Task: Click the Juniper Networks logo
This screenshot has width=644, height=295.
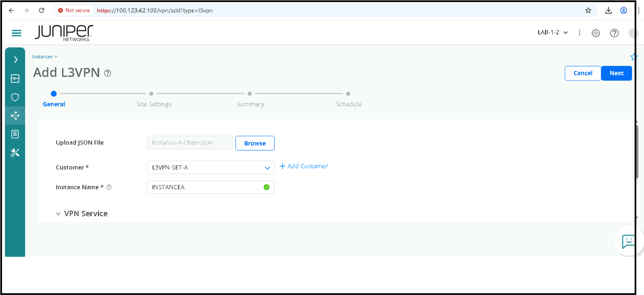Action: pyautogui.click(x=64, y=33)
